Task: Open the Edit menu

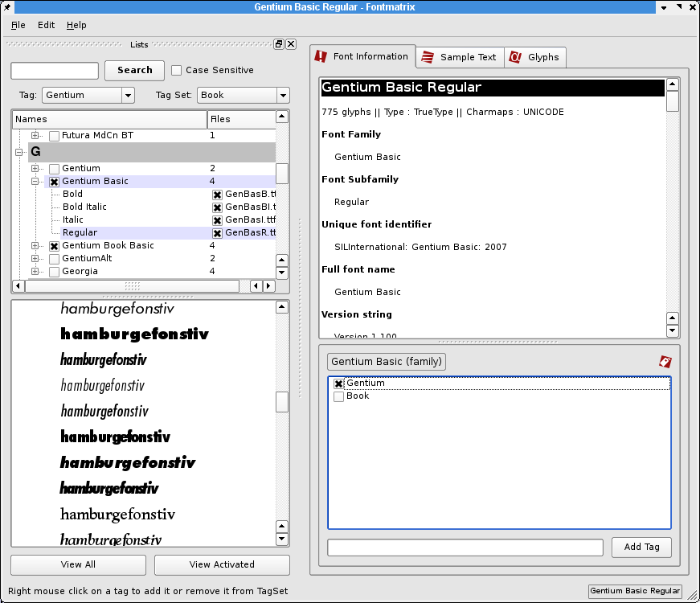Action: (46, 25)
